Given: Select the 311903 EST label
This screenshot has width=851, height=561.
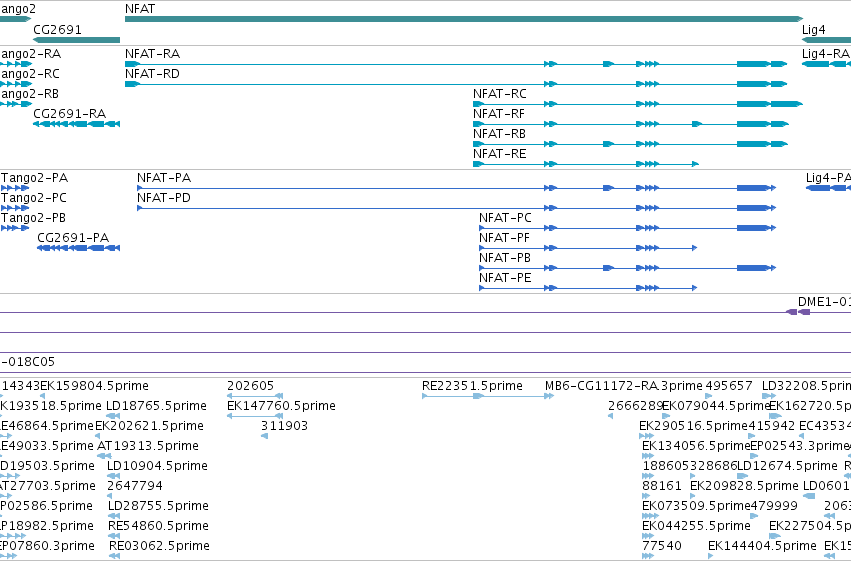Looking at the screenshot, I should click(284, 426).
